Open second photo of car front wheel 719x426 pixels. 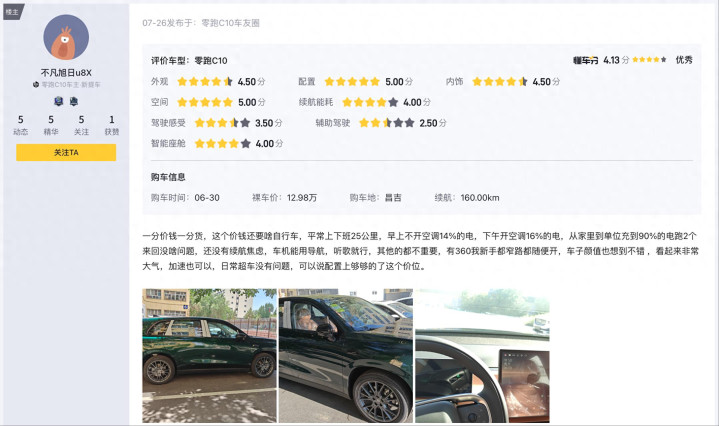click(x=346, y=355)
